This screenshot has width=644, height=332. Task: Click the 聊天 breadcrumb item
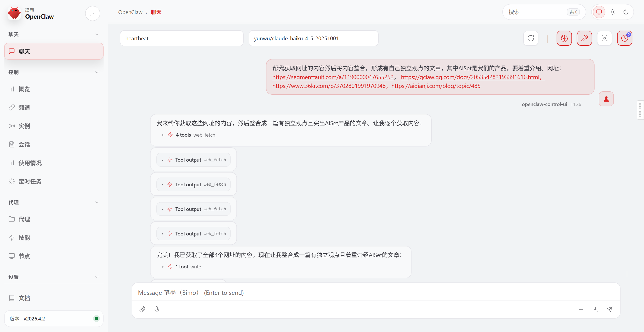[x=156, y=12]
